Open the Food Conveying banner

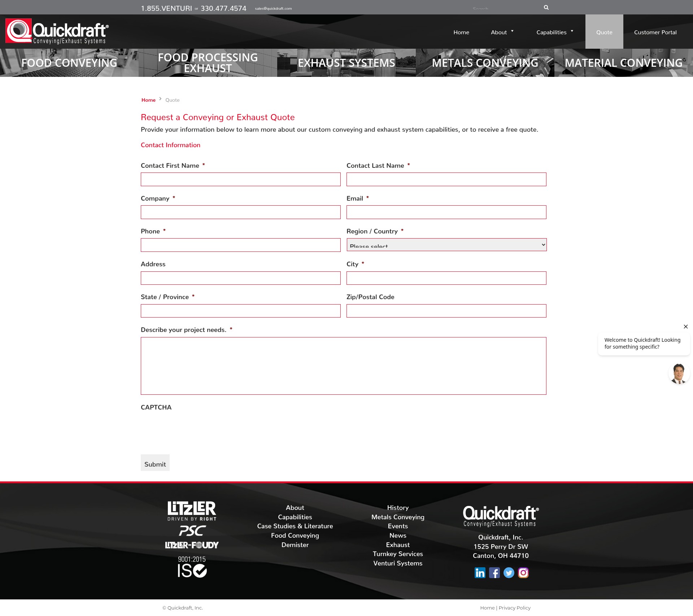pos(69,63)
